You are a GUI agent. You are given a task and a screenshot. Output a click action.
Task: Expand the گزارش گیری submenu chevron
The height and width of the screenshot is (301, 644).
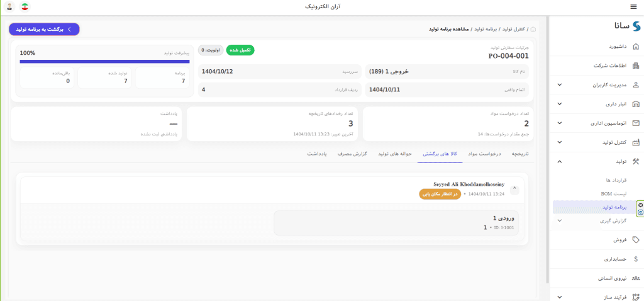pyautogui.click(x=559, y=221)
